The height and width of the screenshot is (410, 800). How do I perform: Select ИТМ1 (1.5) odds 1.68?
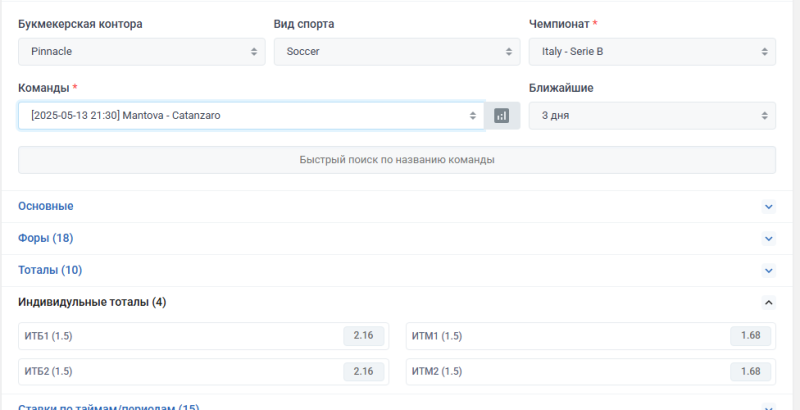[x=751, y=336]
